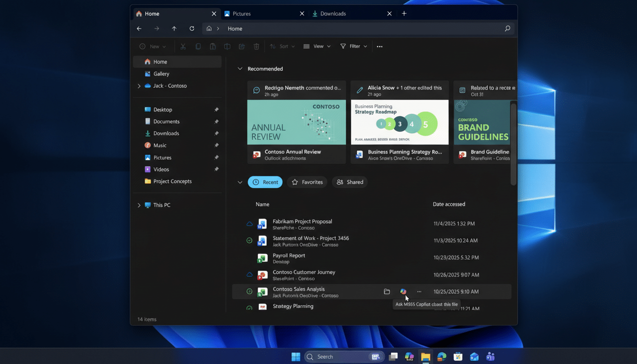
Task: Click the Copy icon in the toolbar
Action: 198,46
